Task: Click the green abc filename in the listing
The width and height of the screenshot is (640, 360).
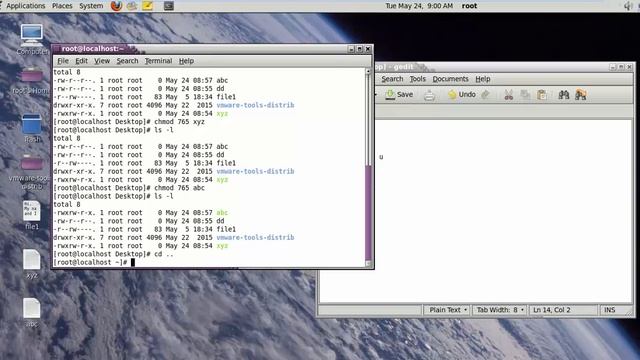Action: (x=222, y=213)
